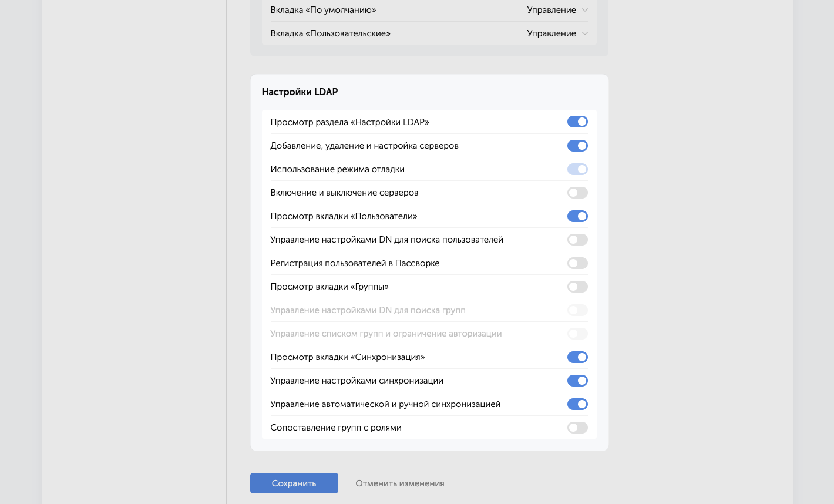Enable «Регистрация пользователей в Пассворке» switch
The width and height of the screenshot is (834, 504).
[x=577, y=263]
